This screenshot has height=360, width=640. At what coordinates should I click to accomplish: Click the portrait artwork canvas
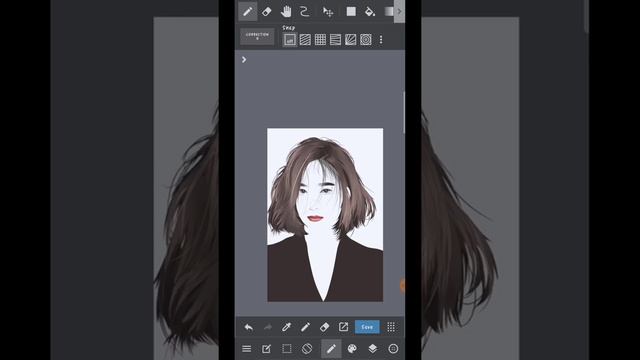(325, 215)
